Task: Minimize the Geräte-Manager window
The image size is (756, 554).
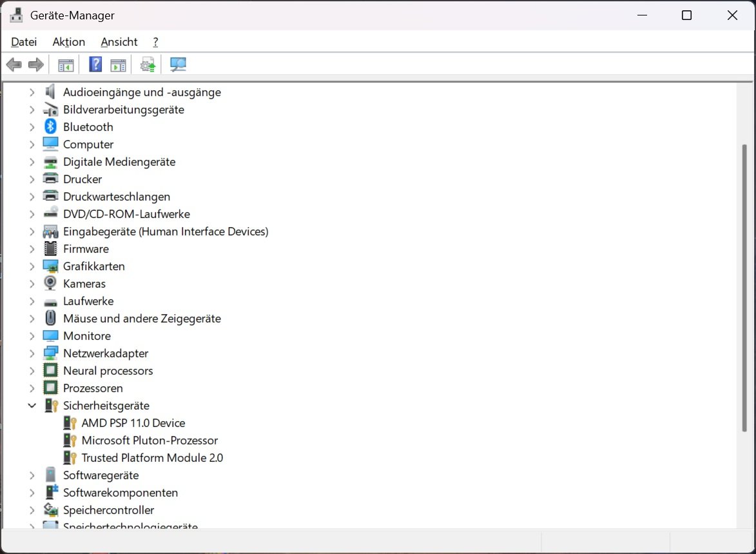Action: [642, 15]
